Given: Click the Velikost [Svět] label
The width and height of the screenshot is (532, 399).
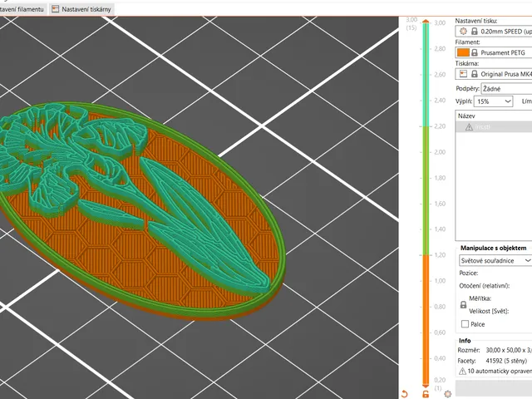Looking at the screenshot, I should tap(489, 311).
